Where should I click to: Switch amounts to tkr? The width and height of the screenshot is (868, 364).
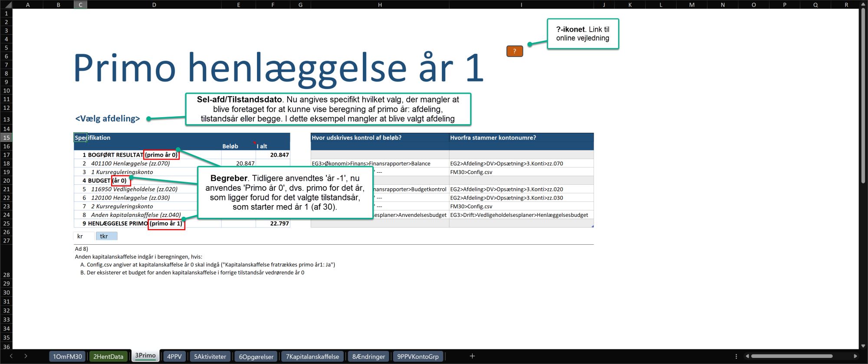106,236
